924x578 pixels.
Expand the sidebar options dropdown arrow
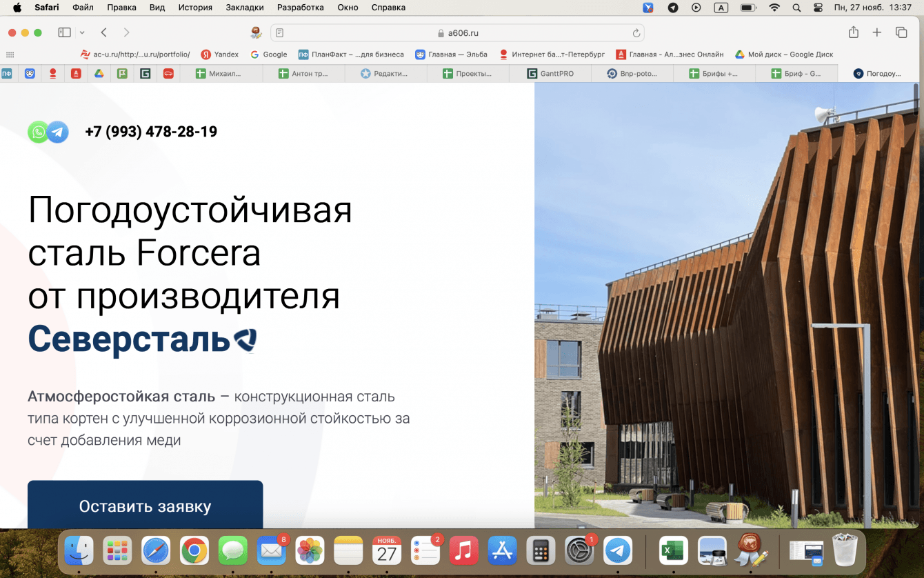click(x=82, y=32)
